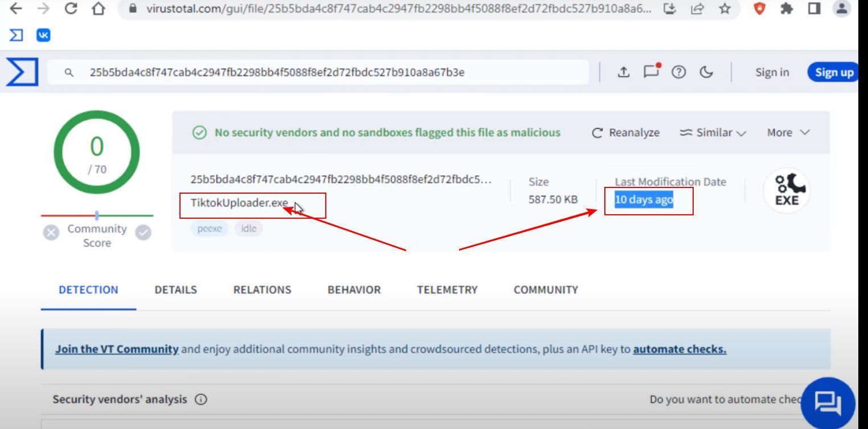Click the community score slider bar
868x429 pixels.
coord(97,215)
